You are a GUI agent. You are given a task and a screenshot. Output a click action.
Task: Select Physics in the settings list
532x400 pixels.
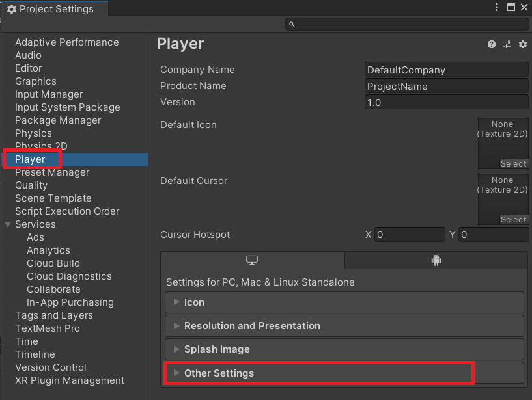pyautogui.click(x=33, y=133)
